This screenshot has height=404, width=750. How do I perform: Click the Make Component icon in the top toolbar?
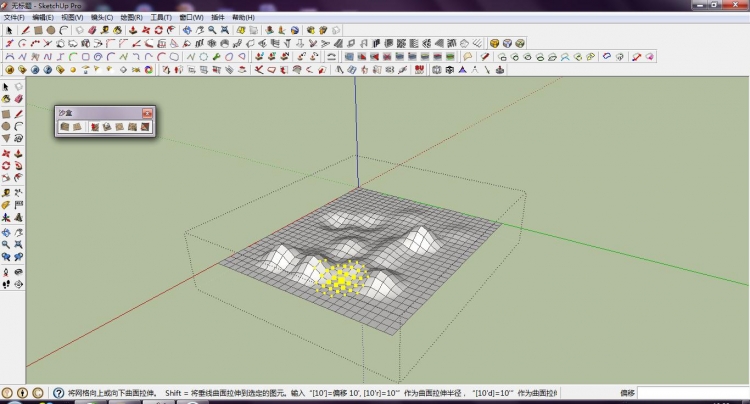79,30
